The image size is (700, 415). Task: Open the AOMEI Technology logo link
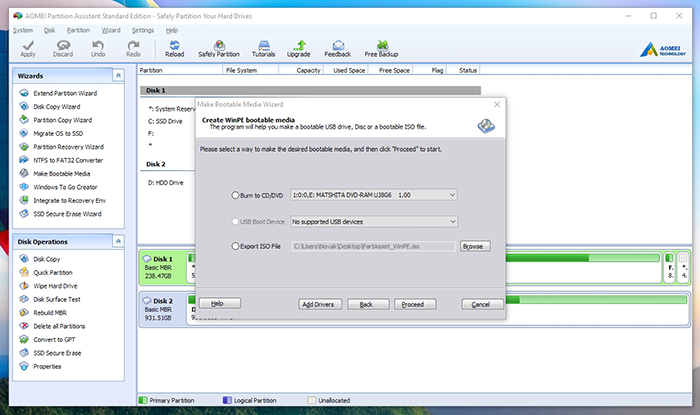[x=662, y=50]
